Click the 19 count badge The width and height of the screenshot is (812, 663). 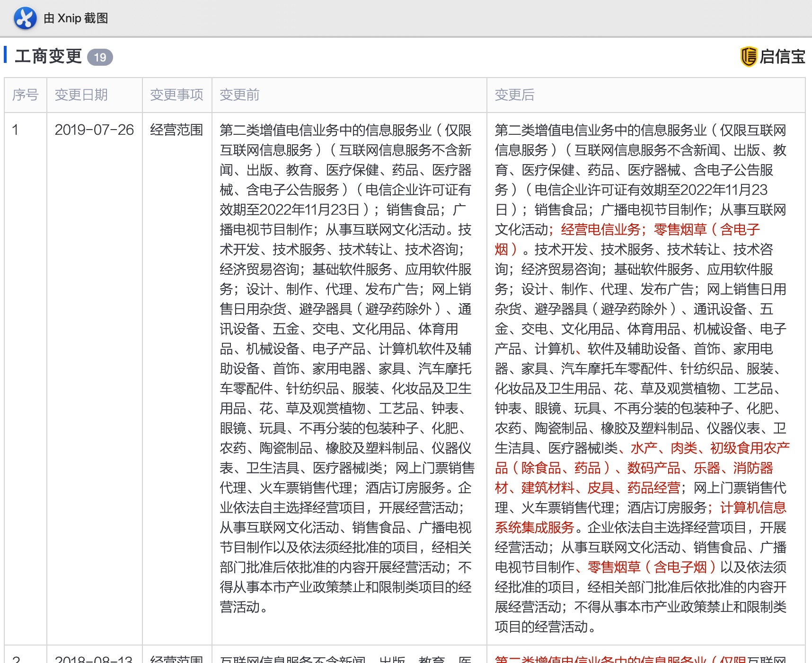pyautogui.click(x=100, y=58)
